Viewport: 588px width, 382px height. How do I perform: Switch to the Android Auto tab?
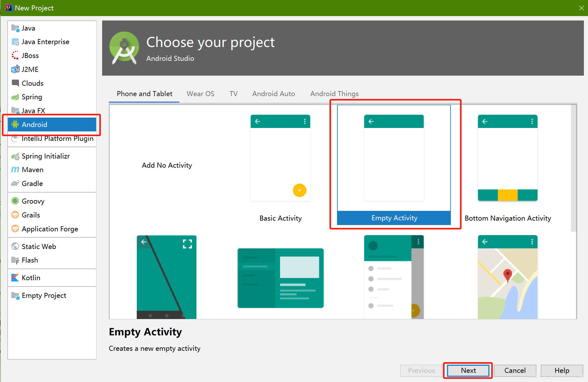[274, 94]
